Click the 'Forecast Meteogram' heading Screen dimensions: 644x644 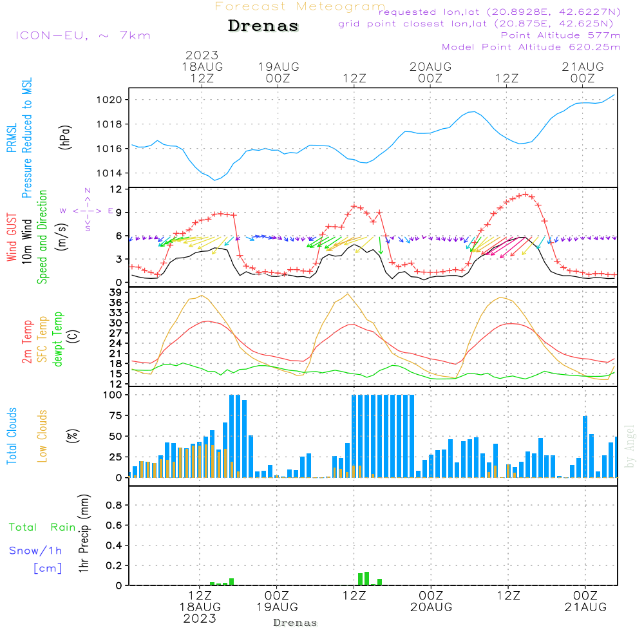300,6
